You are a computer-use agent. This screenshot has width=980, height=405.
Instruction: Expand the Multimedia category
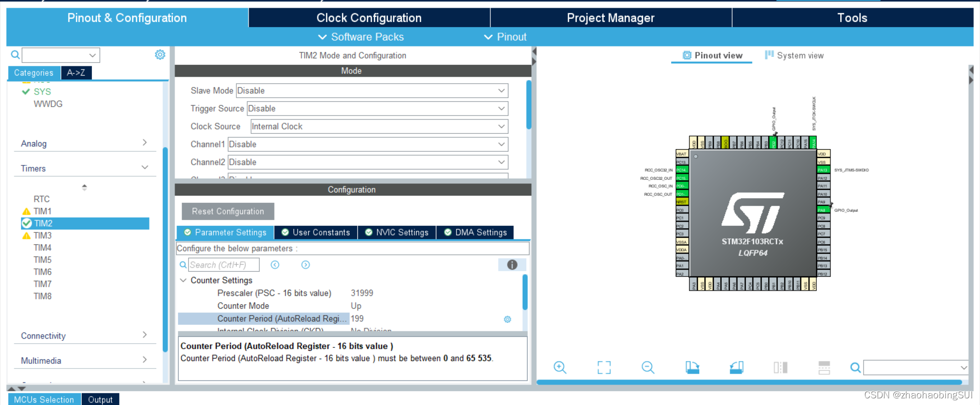pyautogui.click(x=85, y=360)
